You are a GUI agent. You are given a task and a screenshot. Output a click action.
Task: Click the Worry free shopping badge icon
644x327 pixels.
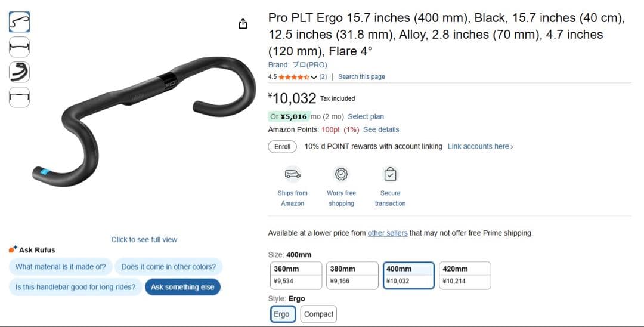[341, 174]
